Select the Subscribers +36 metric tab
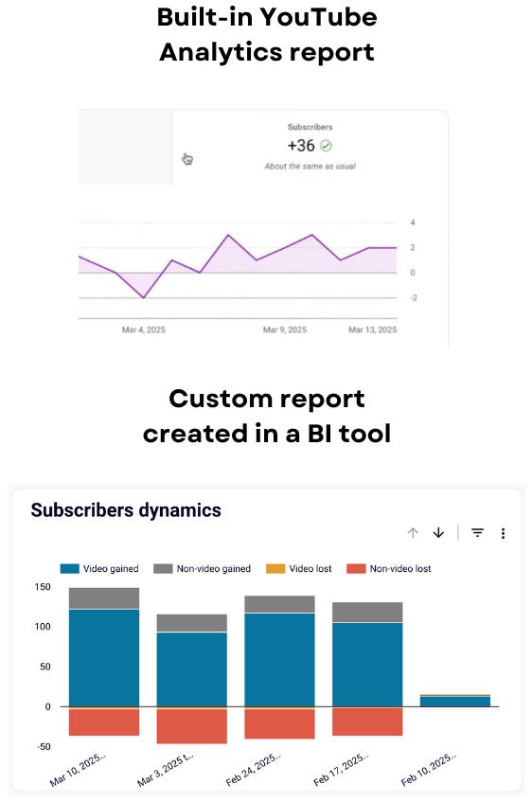532x802 pixels. [310, 146]
